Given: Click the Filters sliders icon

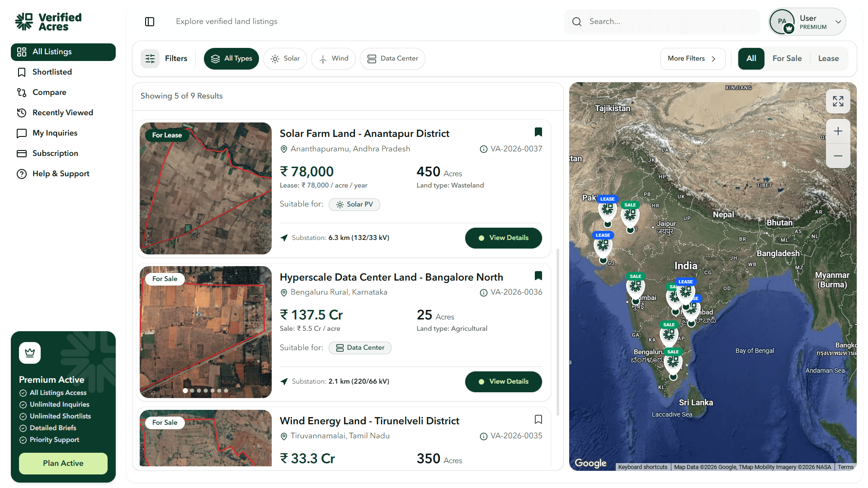Looking at the screenshot, I should (x=150, y=59).
